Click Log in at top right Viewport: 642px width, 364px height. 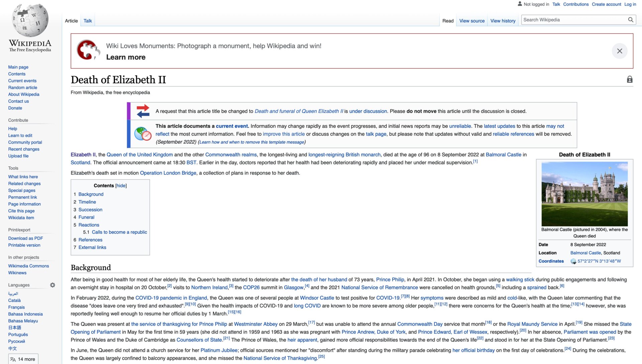630,4
